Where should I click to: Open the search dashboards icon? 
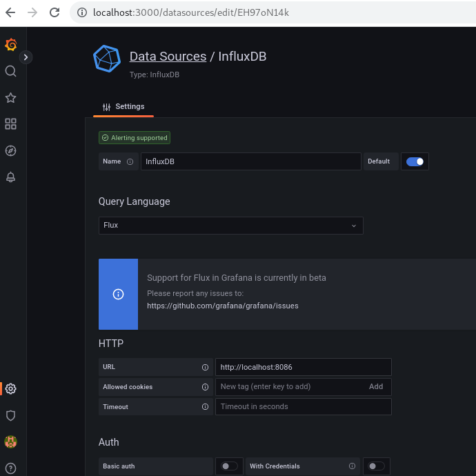(10, 71)
